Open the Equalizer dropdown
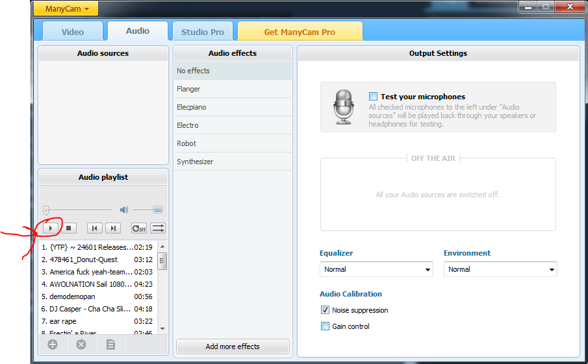 click(376, 269)
